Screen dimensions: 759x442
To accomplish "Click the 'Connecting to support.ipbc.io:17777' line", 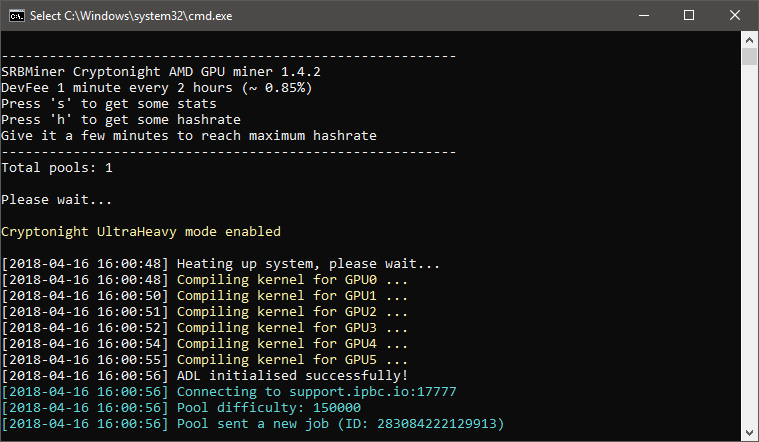I will (316, 392).
